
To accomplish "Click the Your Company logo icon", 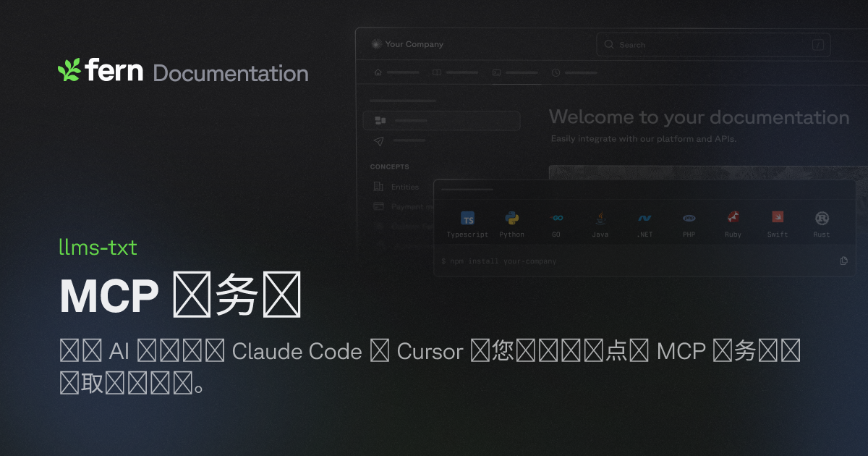I will 376,44.
